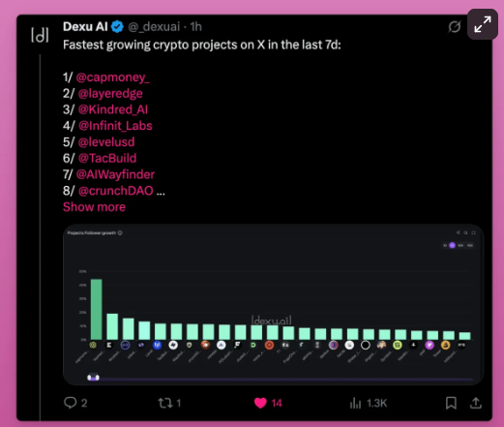
Task: Share the post via share icon
Action: [x=476, y=403]
